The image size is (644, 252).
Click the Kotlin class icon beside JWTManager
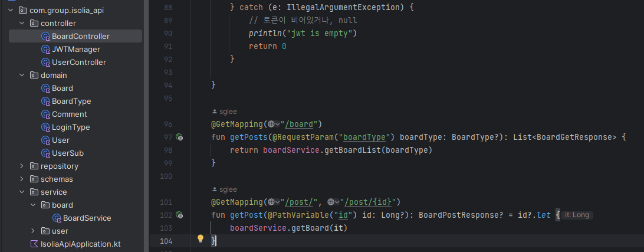(45, 50)
